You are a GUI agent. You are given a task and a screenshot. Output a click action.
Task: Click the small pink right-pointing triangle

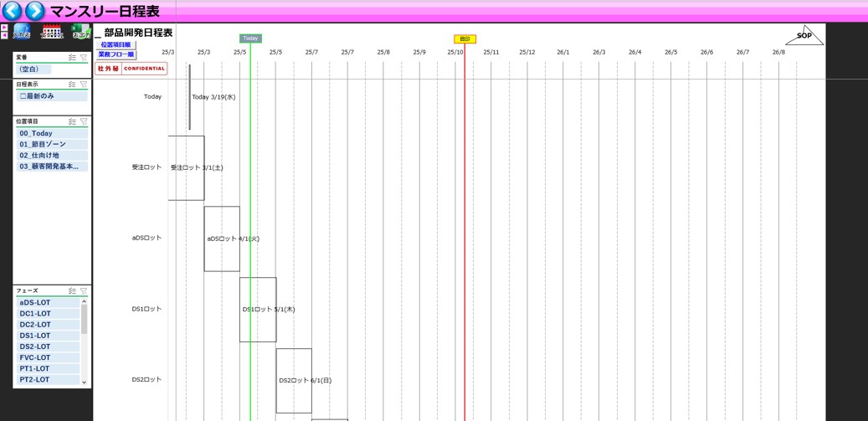click(4, 27)
